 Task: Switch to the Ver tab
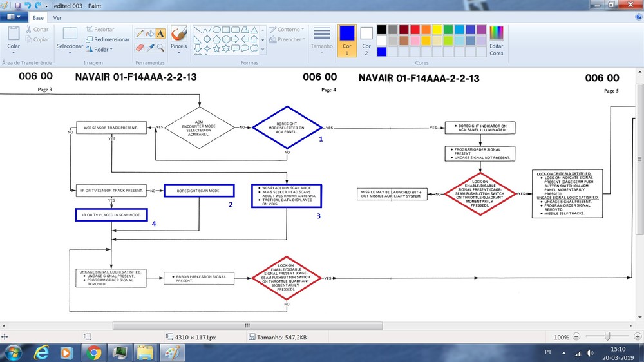point(57,17)
